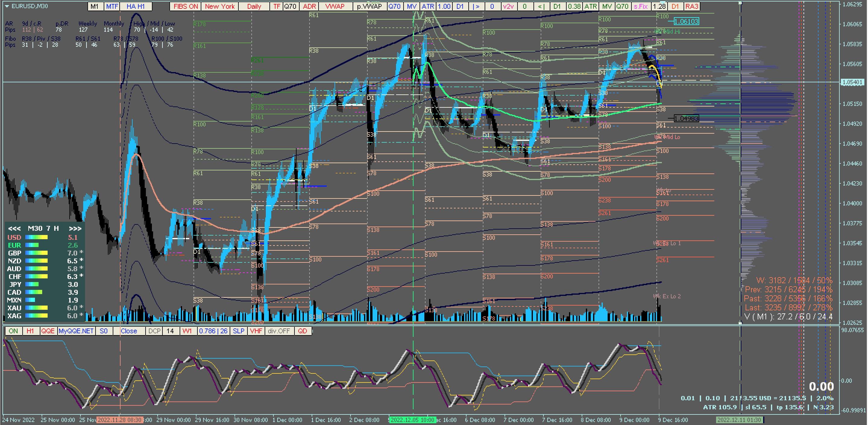
Task: Click the >>> arrow in the currency strength panel
Action: [x=75, y=228]
